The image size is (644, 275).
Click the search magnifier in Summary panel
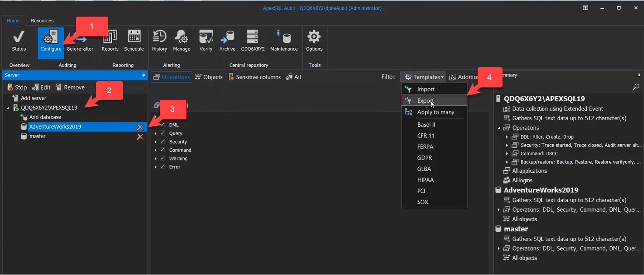pyautogui.click(x=636, y=87)
